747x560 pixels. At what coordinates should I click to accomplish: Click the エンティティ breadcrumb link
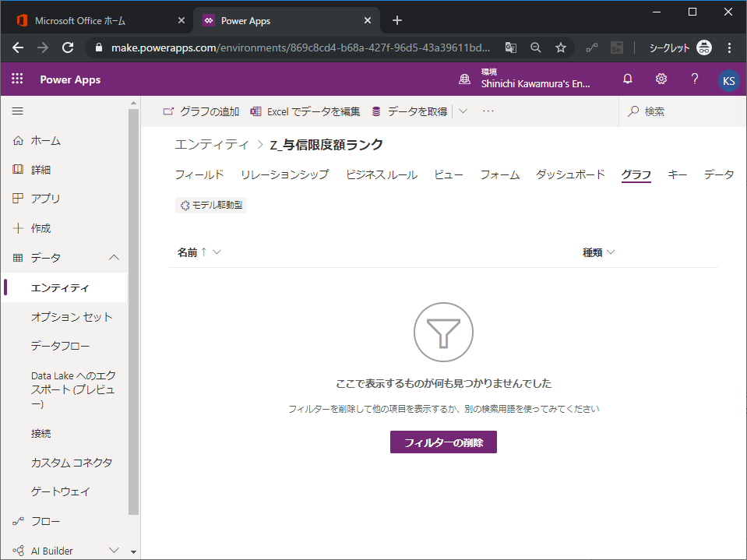(212, 145)
